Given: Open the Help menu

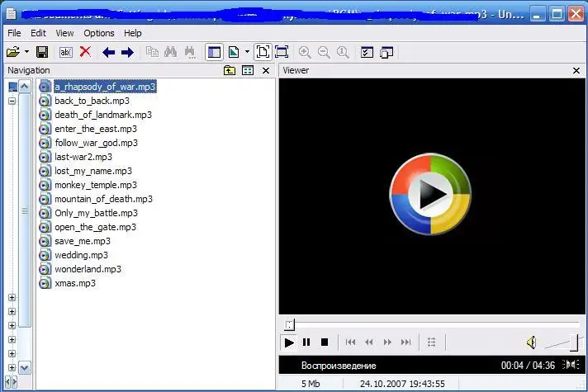Looking at the screenshot, I should [x=133, y=33].
